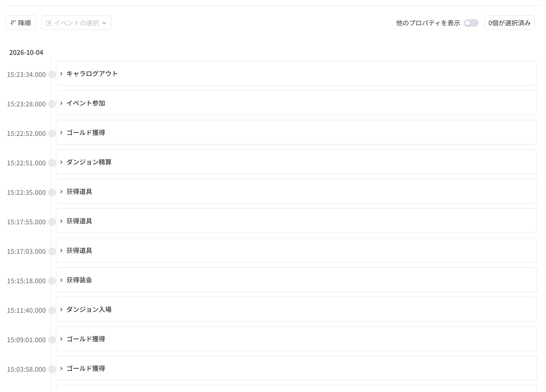
Task: Click the timestamp 15:22:52.000
Action: (26, 134)
